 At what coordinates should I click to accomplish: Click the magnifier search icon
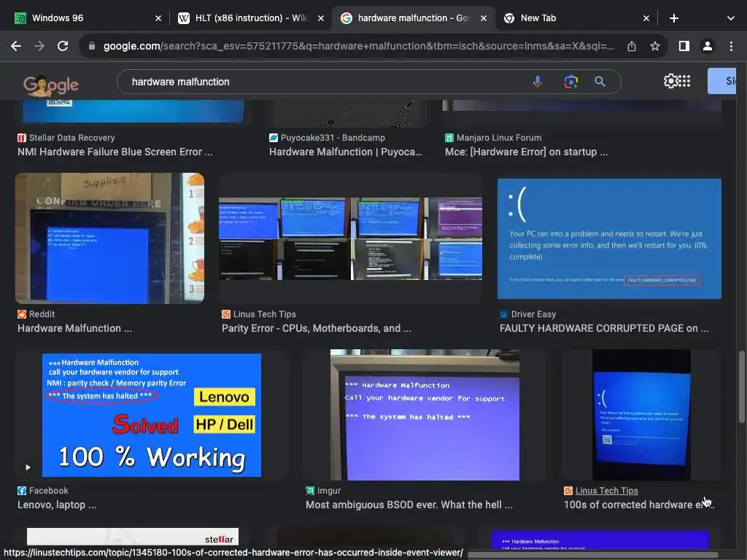point(600,82)
